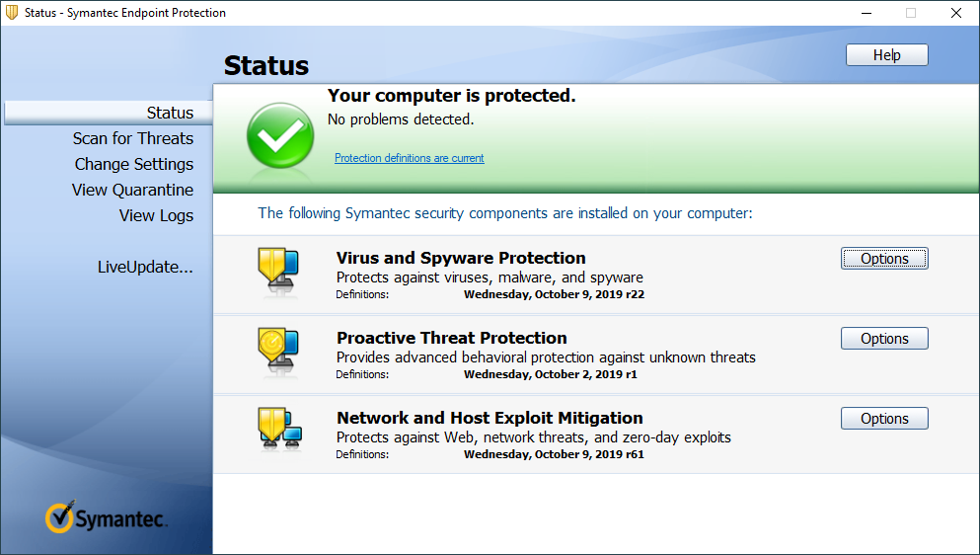Click the 'Your computer is protected' heading
Image resolution: width=980 pixels, height=555 pixels.
point(451,96)
